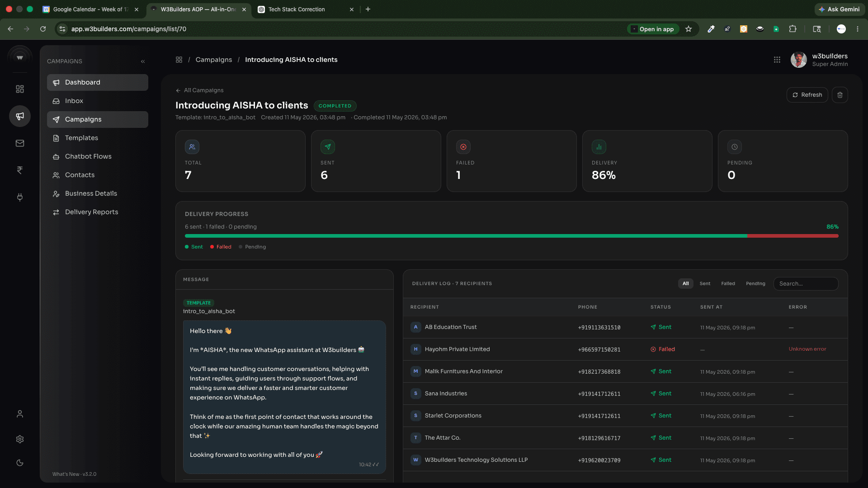Select Sana Industries recipient
Viewport: 868px width, 488px height.
(625, 394)
